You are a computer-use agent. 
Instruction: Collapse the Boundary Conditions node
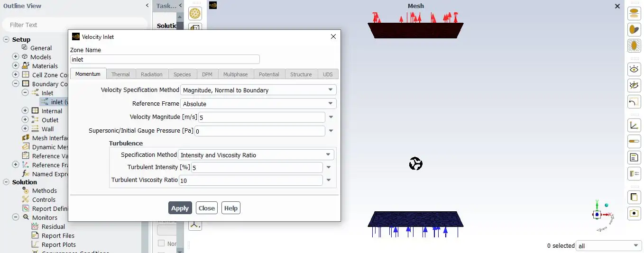coord(15,83)
